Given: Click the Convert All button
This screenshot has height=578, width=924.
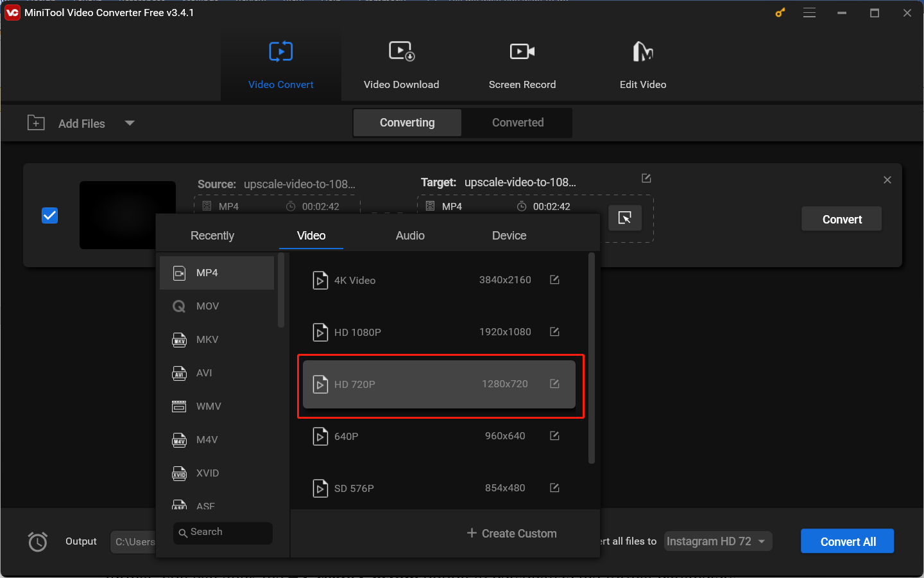Looking at the screenshot, I should (848, 541).
